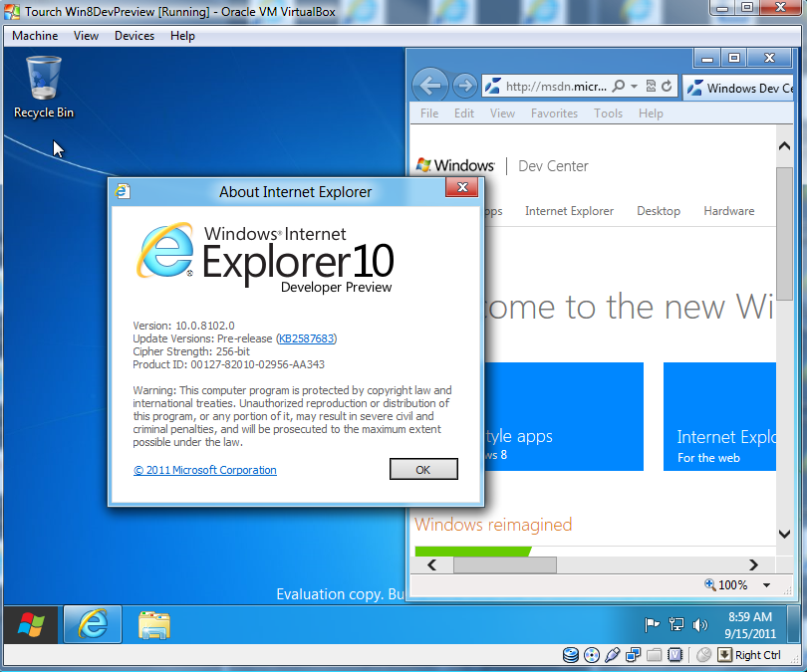The height and width of the screenshot is (672, 807).
Task: Click the VirtualBox mouse integration status icon
Action: pyautogui.click(x=703, y=655)
